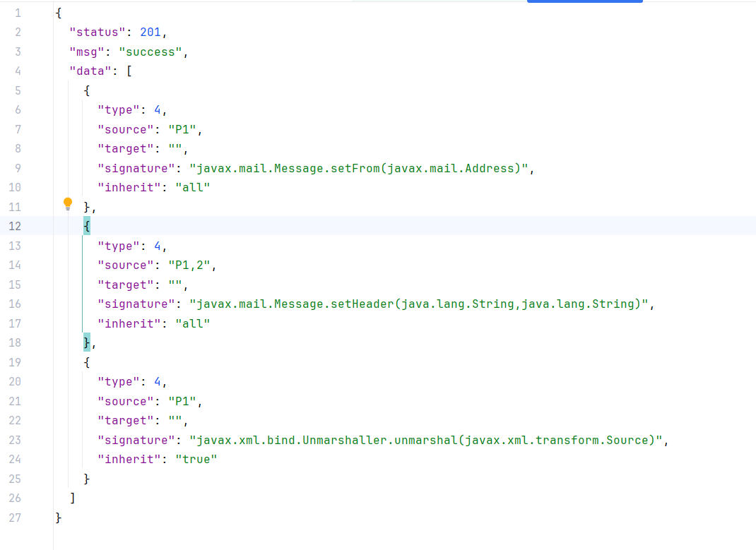Click the "target" key on line 22
The width and height of the screenshot is (756, 550).
coord(125,420)
